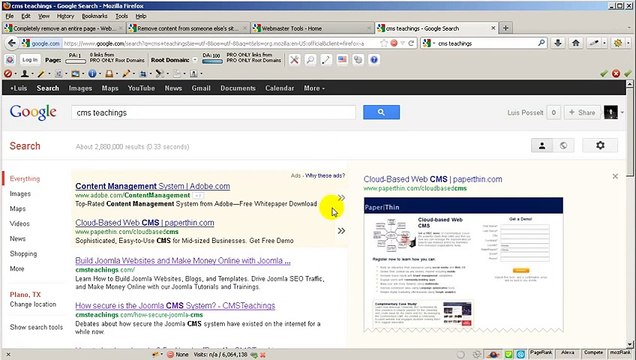Click the Web Developer Outline pen icon
Viewport: 636px width, 360px height.
tap(126, 73)
